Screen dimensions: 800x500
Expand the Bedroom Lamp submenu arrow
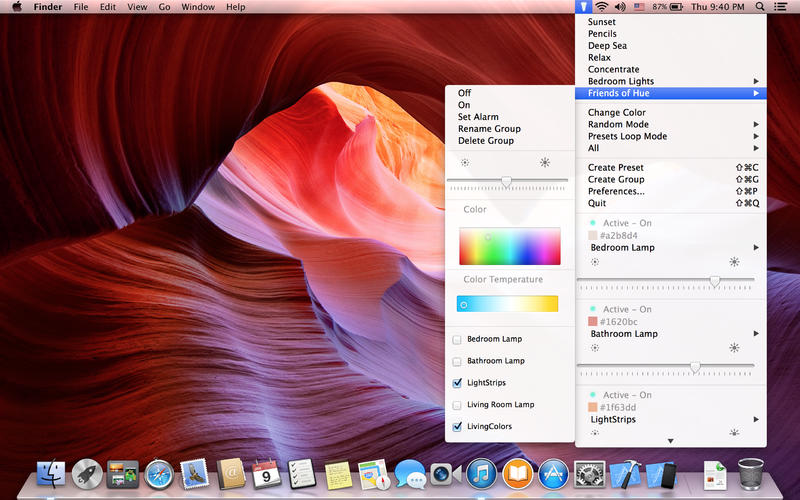[x=756, y=247]
